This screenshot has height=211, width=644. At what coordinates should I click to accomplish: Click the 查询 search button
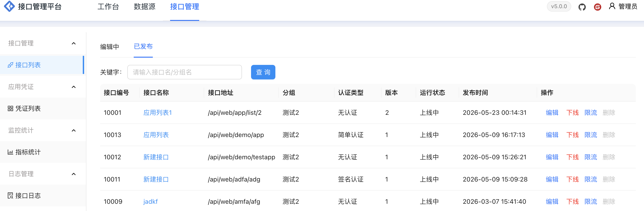(x=263, y=72)
